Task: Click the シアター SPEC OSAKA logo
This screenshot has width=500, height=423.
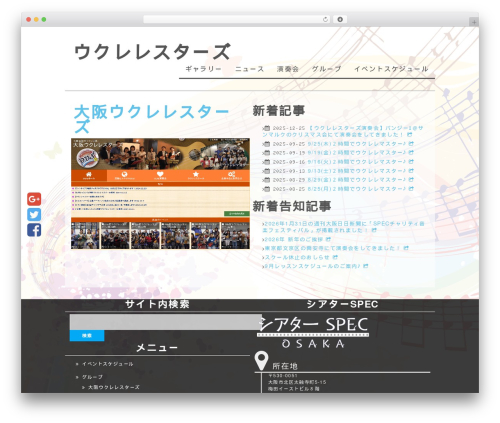Action: tap(313, 332)
